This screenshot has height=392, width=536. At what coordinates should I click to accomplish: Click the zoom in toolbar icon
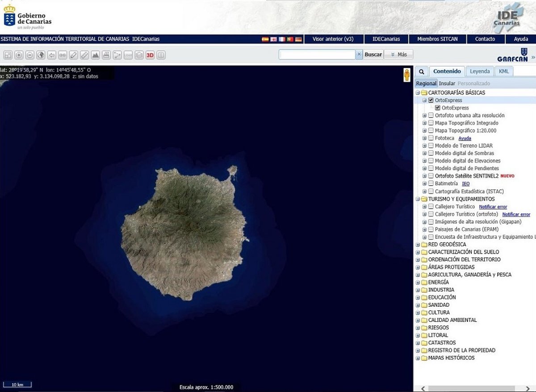19,55
